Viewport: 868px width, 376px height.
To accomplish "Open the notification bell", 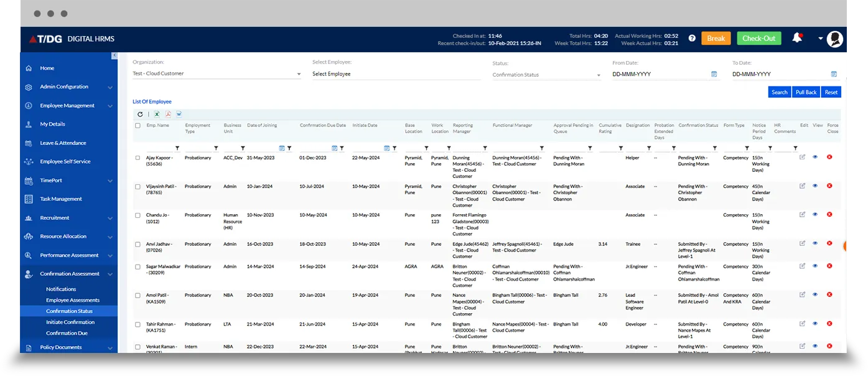I will tap(796, 38).
